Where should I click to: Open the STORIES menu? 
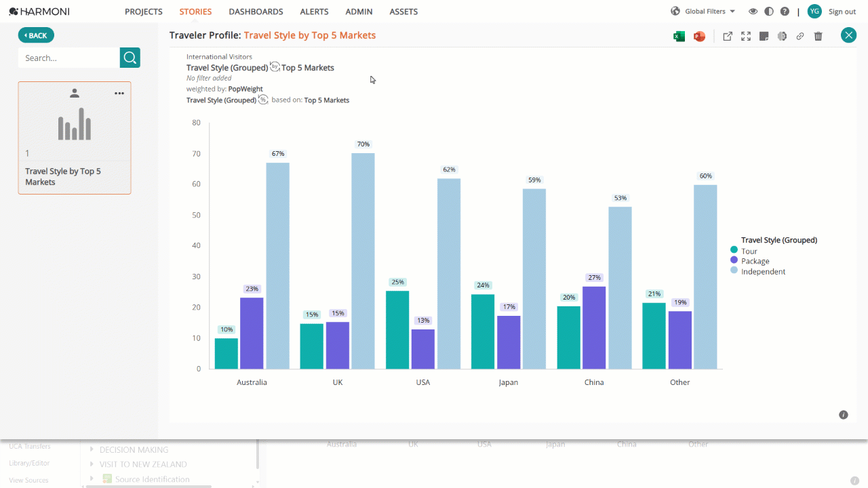(195, 12)
